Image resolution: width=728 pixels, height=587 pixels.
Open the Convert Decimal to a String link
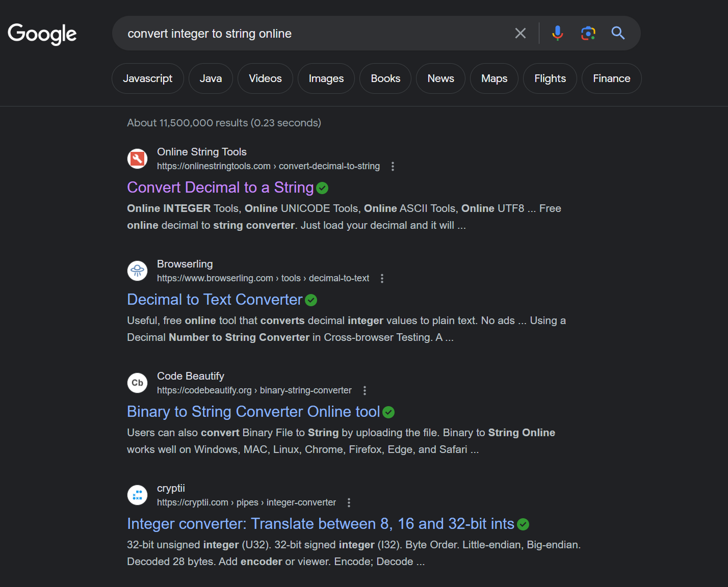tap(220, 188)
